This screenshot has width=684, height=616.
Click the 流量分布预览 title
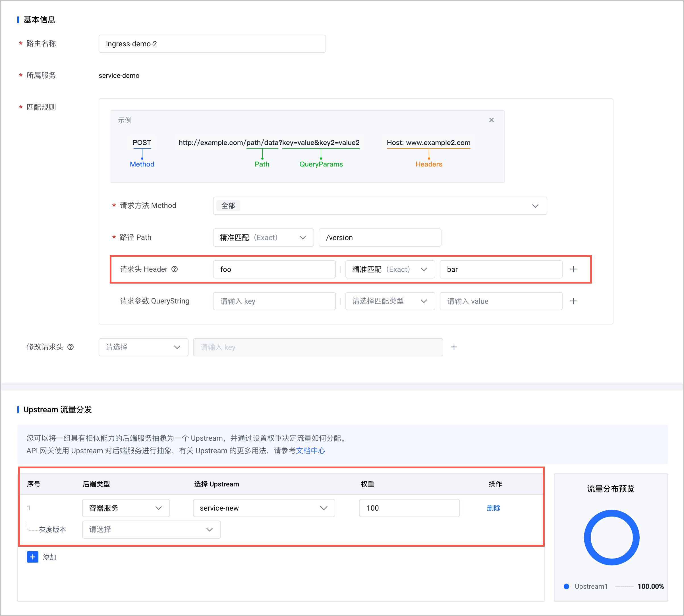click(611, 489)
